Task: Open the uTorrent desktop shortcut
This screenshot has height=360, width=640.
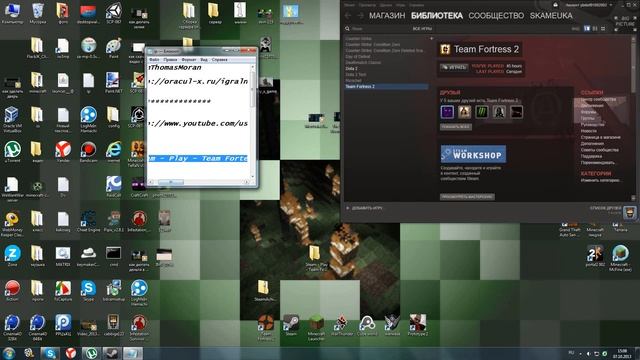Action: tap(12, 151)
